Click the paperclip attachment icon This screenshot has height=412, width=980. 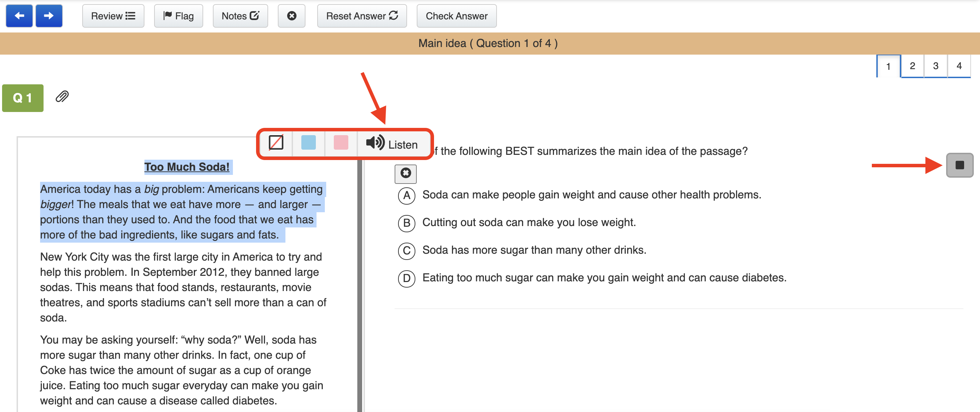coord(62,97)
